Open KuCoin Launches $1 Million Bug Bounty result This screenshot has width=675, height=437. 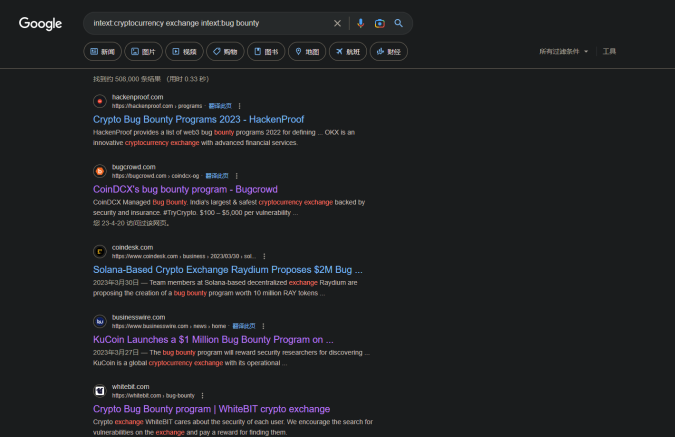213,340
